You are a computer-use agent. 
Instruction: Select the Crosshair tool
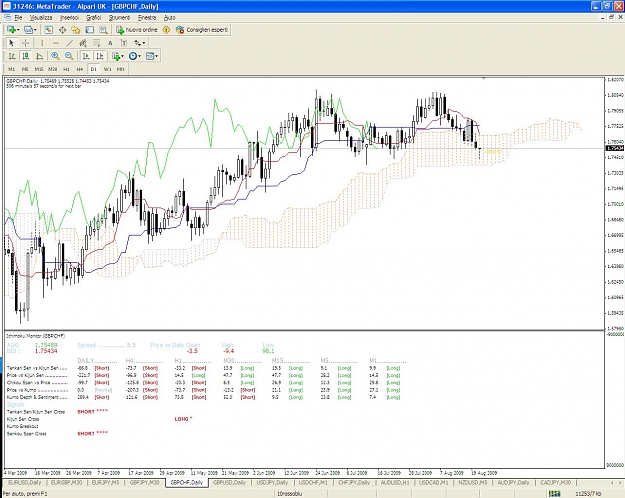point(26,43)
